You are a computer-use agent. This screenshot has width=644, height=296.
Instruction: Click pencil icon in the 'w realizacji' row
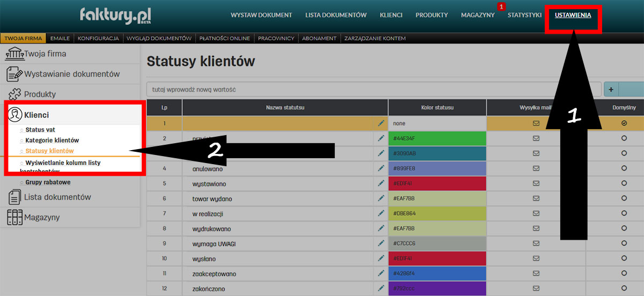[381, 213]
